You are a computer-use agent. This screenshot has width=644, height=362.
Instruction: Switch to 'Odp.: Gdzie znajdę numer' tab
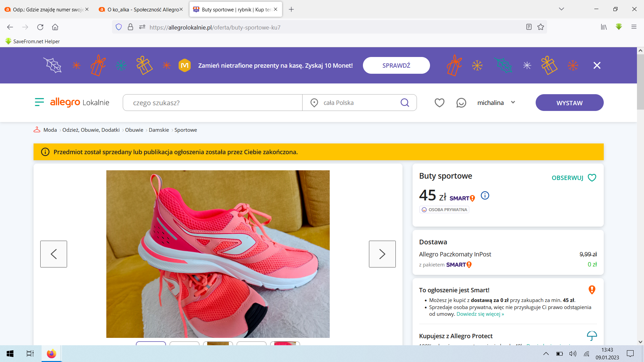[x=47, y=9]
